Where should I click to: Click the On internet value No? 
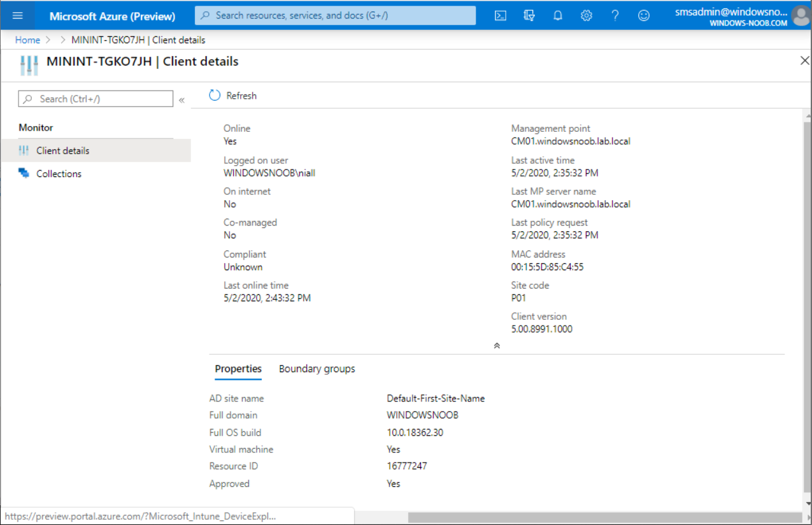click(230, 205)
